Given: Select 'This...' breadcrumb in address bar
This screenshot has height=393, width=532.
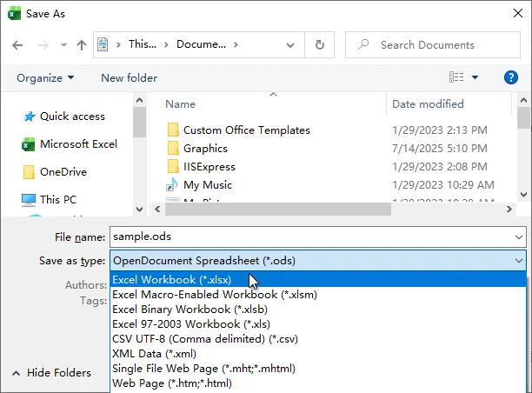Looking at the screenshot, I should click(143, 44).
